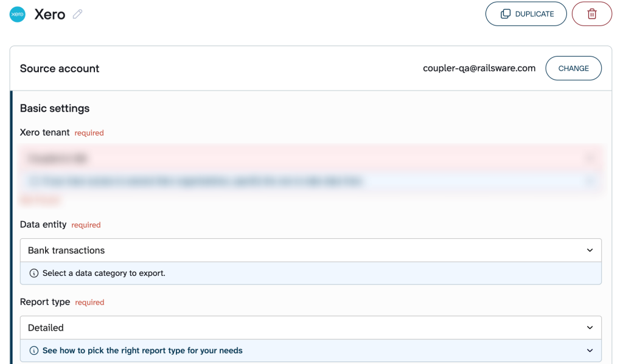
Task: Click the info icon on the report type tip
Action: click(33, 351)
